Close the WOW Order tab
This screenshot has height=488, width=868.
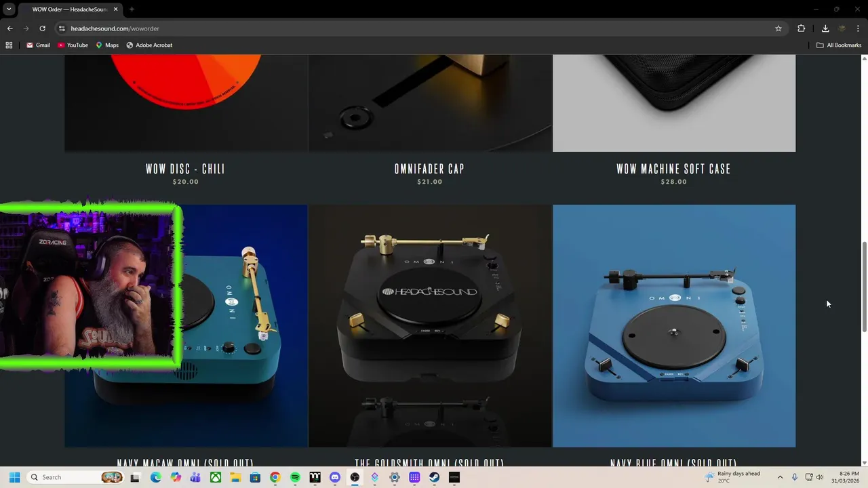[x=116, y=9]
